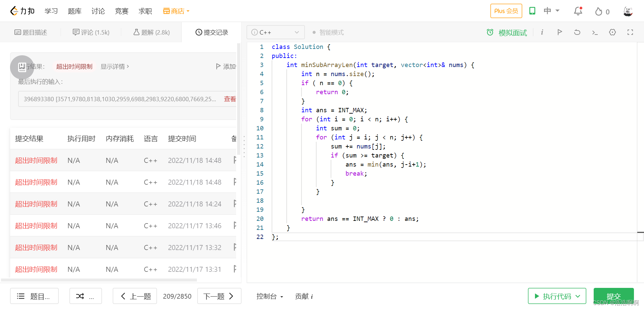Enter fullscreen editor mode
Screen dimensions: 644x309
click(630, 32)
